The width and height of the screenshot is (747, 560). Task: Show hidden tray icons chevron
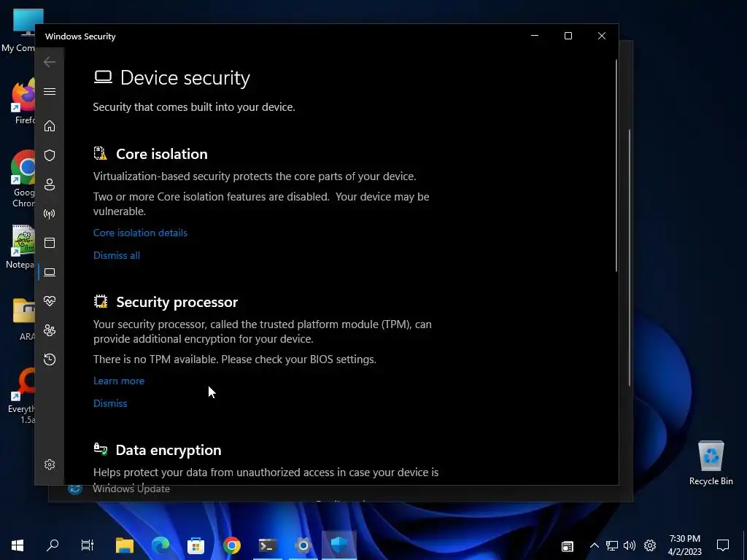(594, 545)
